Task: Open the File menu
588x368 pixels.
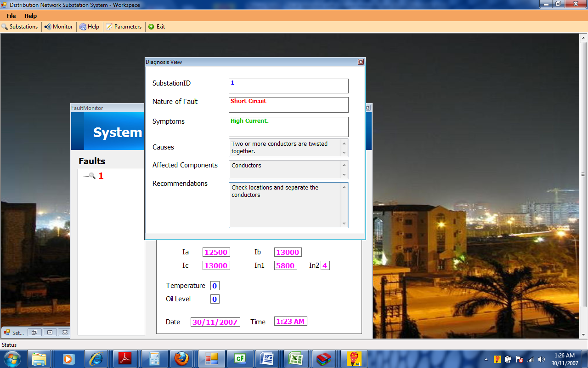Action: (11, 16)
